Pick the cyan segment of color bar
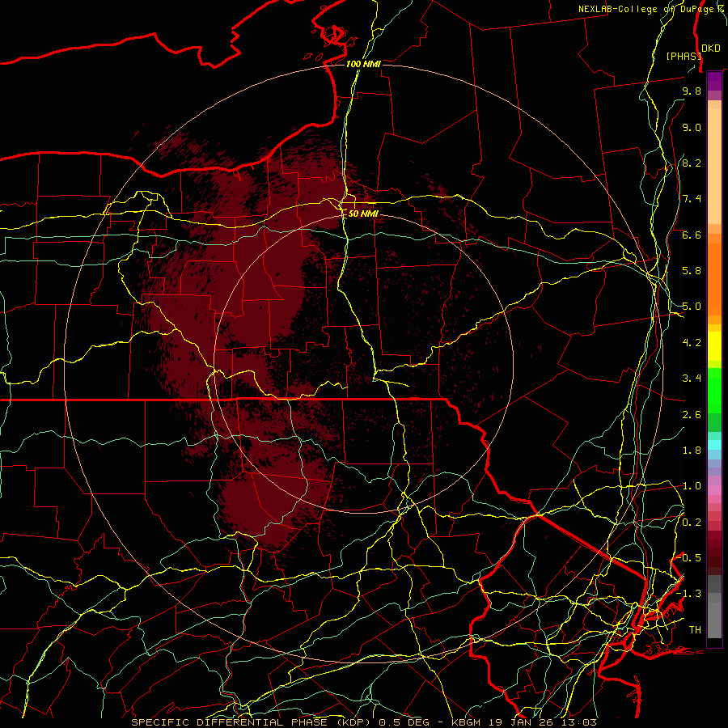This screenshot has width=728, height=728. 714,445
